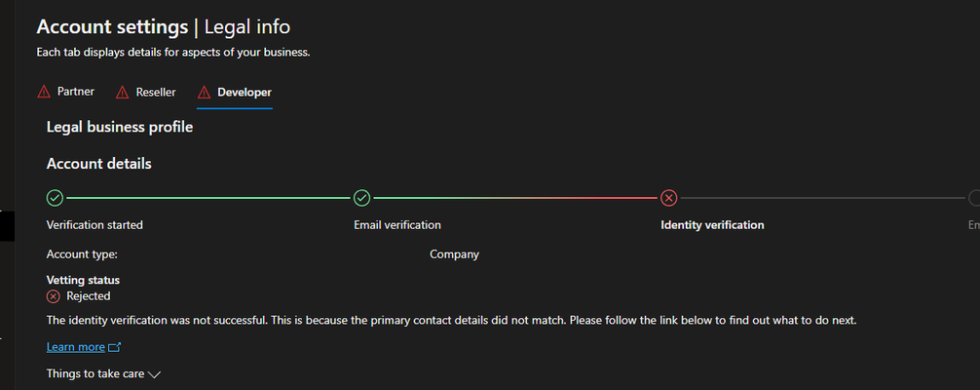Click the external link icon after Learn more
The height and width of the screenshot is (390, 980).
pos(114,347)
